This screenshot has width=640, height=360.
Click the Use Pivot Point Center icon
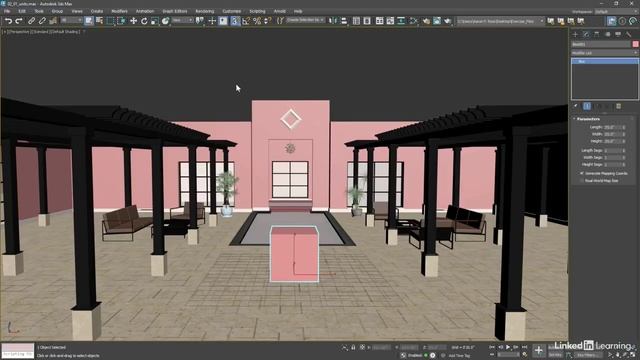click(x=200, y=21)
